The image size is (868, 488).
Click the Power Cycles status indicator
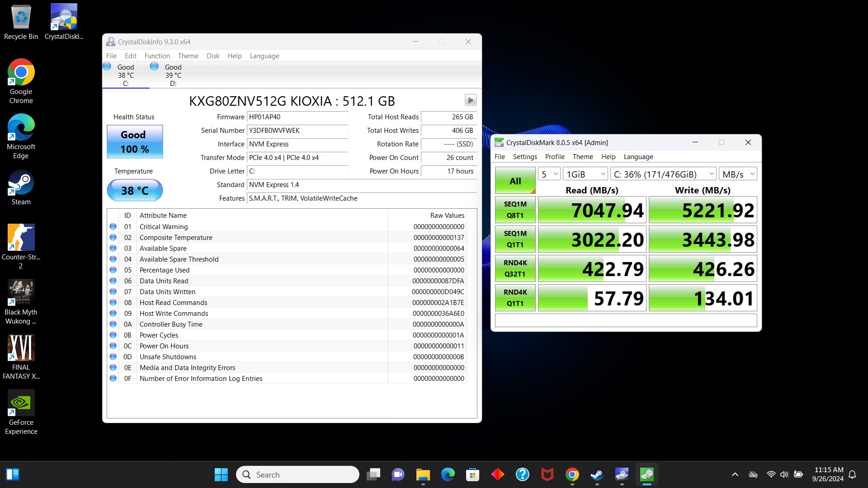coord(113,335)
